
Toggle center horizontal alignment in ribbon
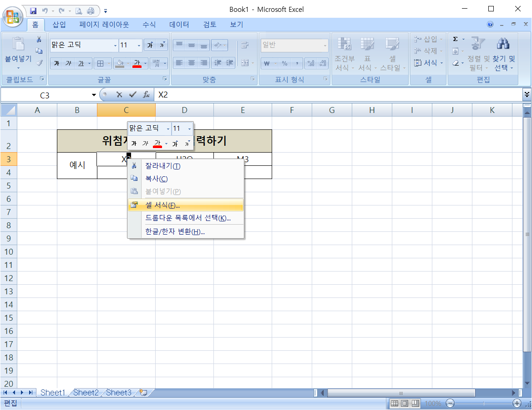point(191,63)
